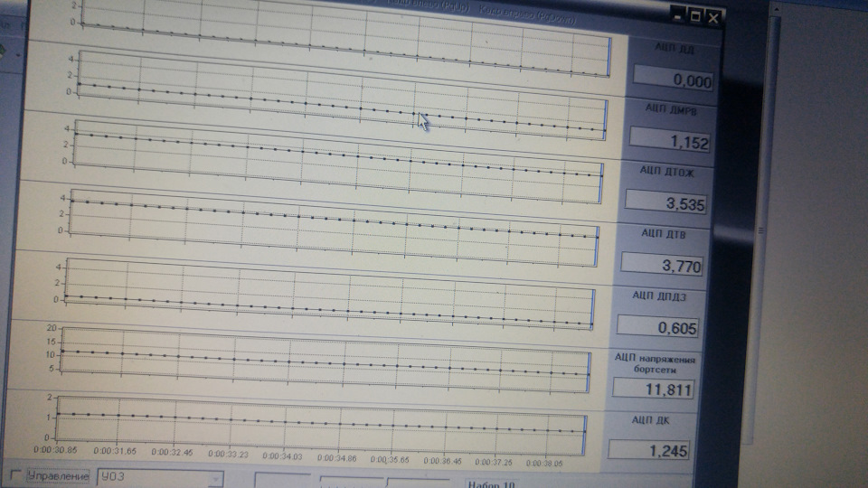This screenshot has width=868, height=488.
Task: Click time axis label 0:00:34.86
Action: 336,457
